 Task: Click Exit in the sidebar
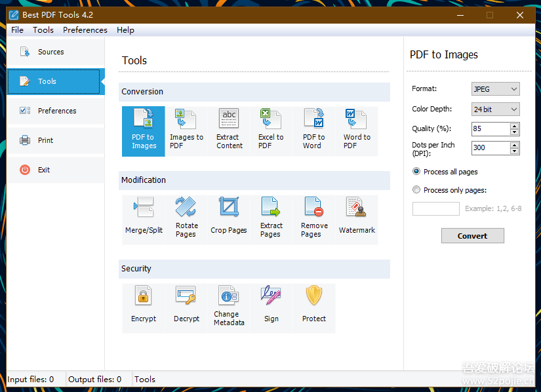[x=56, y=170]
